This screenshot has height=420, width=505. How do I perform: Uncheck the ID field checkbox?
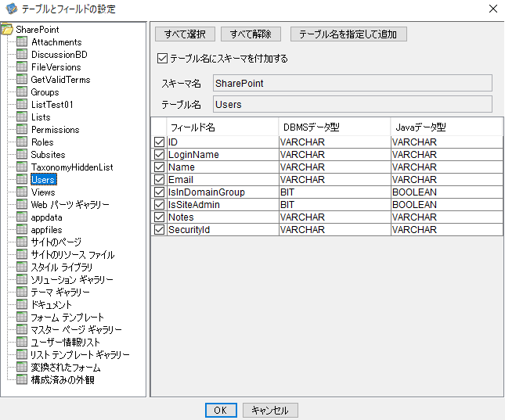coord(160,142)
